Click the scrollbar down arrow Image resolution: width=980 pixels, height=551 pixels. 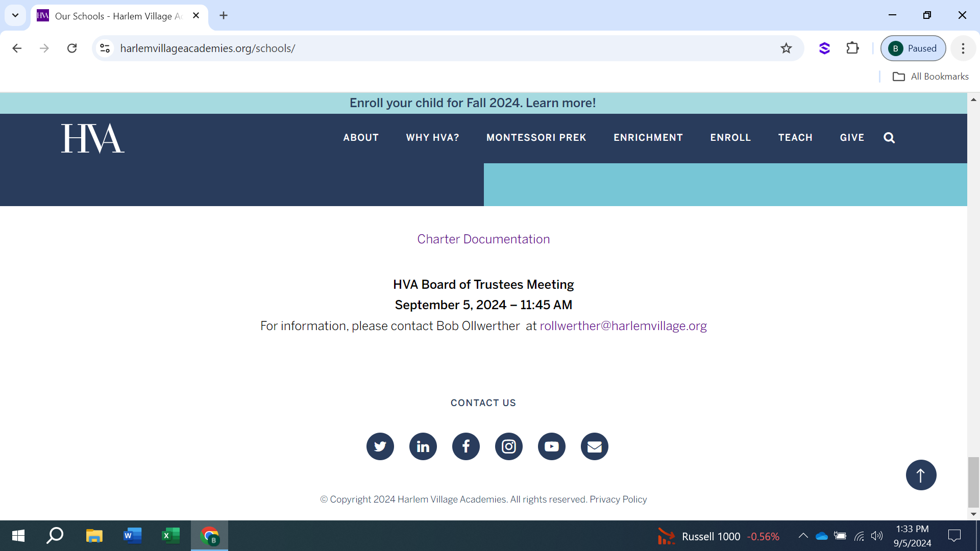coord(973,514)
